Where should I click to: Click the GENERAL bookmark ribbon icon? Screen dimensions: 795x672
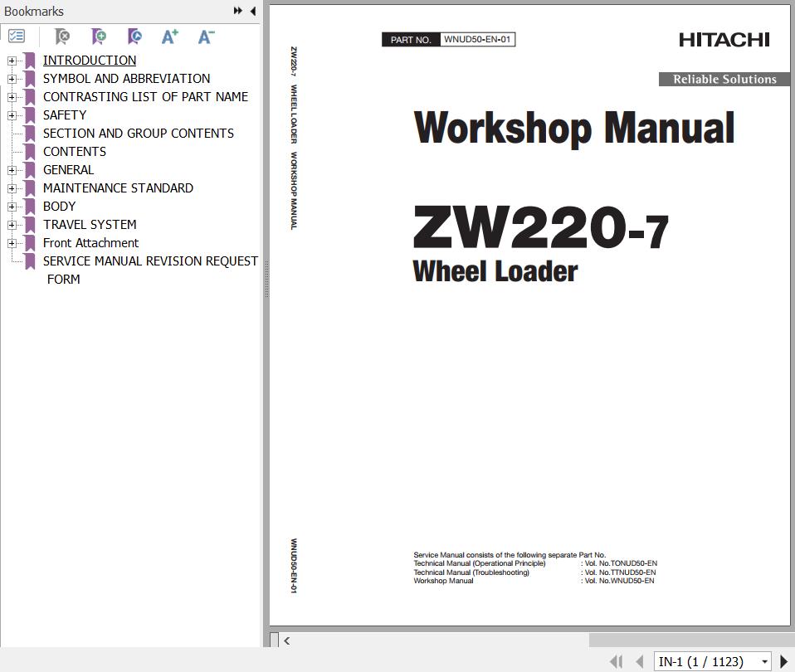(30, 170)
